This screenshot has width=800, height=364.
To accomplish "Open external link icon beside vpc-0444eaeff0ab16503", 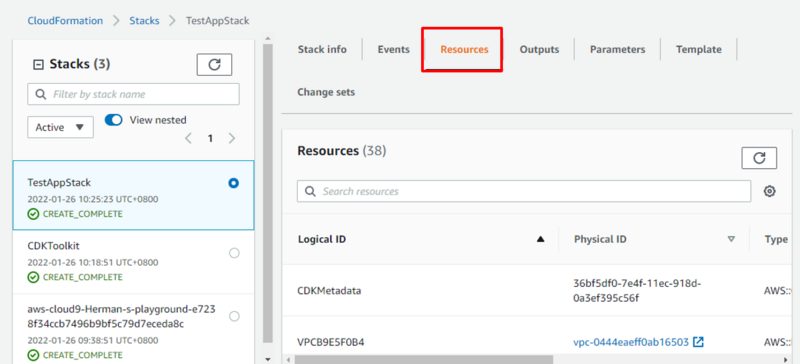I will coord(698,342).
